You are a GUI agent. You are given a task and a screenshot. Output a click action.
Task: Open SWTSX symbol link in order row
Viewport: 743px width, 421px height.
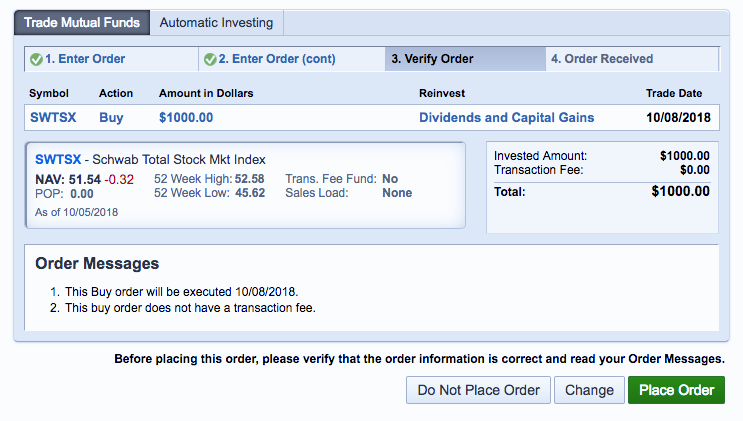click(x=53, y=117)
